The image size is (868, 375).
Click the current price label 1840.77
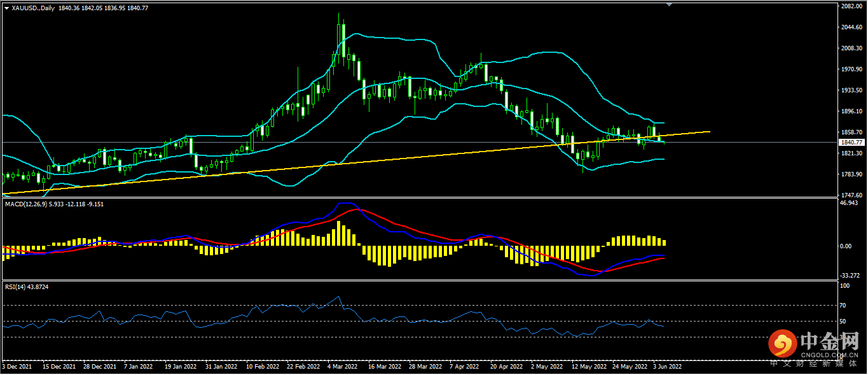(851, 143)
